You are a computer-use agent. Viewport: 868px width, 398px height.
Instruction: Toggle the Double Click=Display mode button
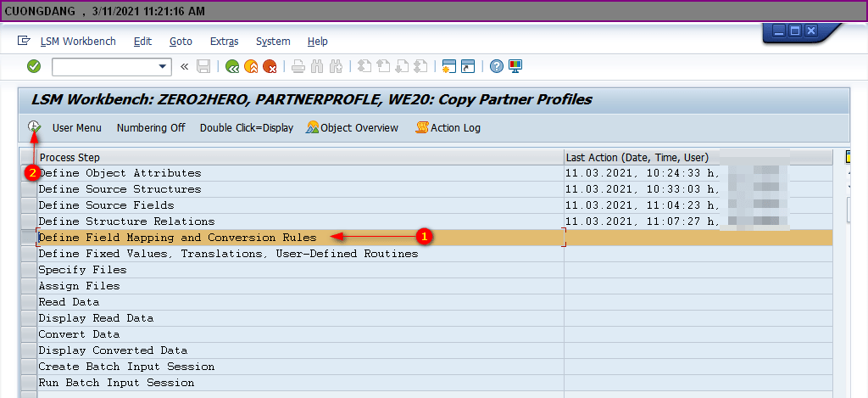tap(246, 128)
